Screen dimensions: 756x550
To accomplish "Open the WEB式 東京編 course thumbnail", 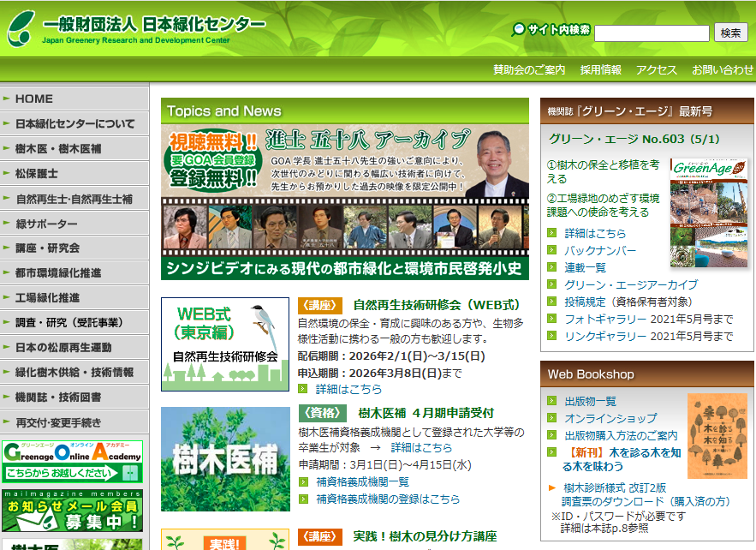I will click(225, 344).
